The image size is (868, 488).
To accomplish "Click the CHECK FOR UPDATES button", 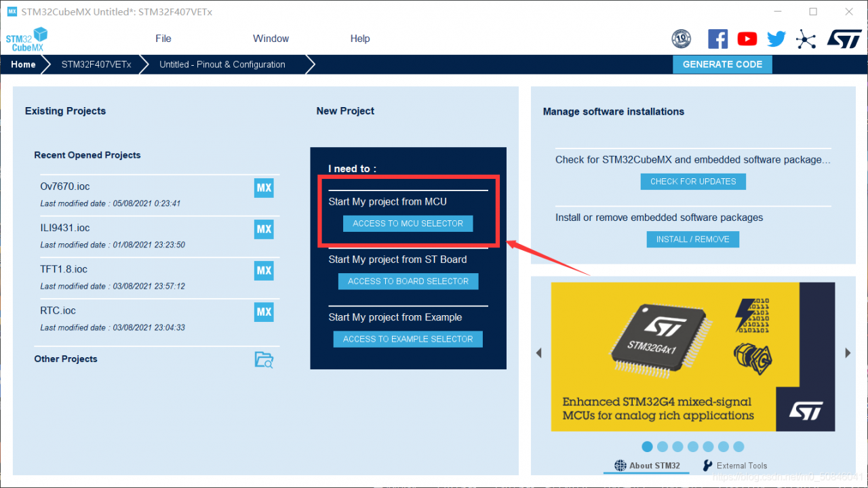I will tap(693, 182).
